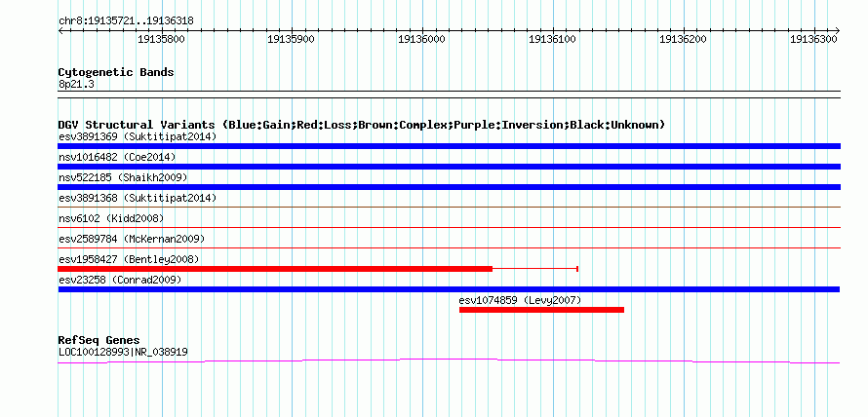The width and height of the screenshot is (868, 417).
Task: Click ruler tick label 19135800
Action: 161,39
